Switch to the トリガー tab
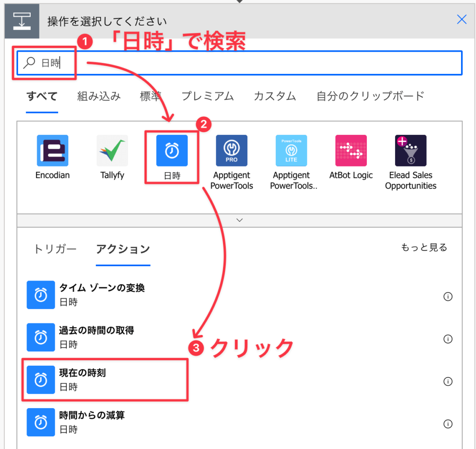Screen dimensions: 476x449 (55, 249)
